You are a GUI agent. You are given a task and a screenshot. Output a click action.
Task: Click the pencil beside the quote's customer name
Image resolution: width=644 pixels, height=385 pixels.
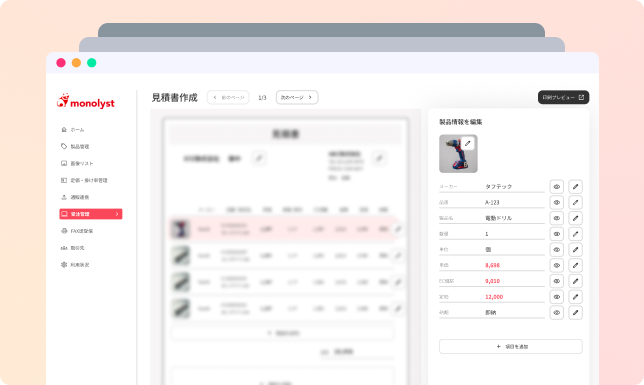pyautogui.click(x=259, y=158)
